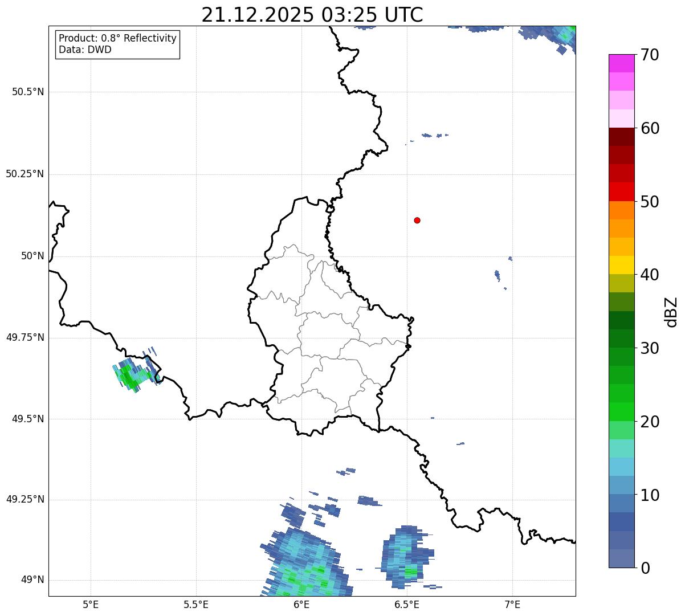685x616 pixels.
Task: Click the longitude label 5°E
Action: coord(91,604)
